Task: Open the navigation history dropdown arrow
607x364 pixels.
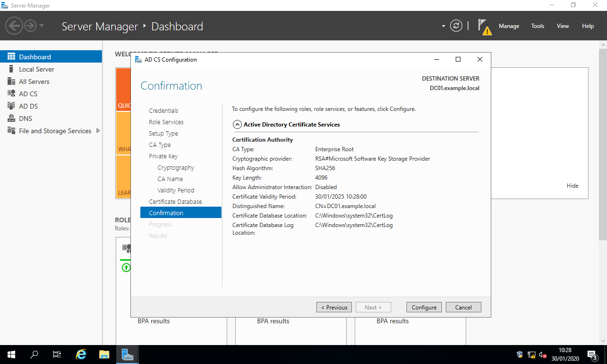Action: [42, 26]
